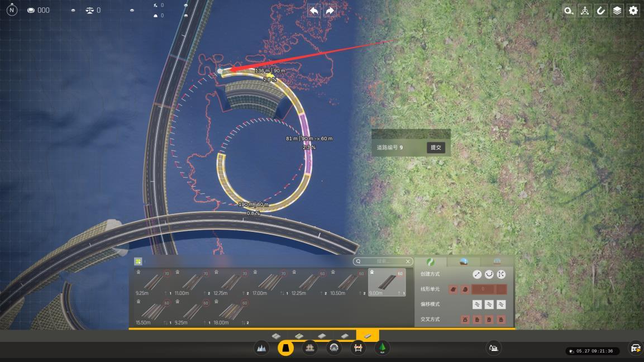Toggle the first 交叉方式 lock
The height and width of the screenshot is (362, 644).
tap(465, 320)
